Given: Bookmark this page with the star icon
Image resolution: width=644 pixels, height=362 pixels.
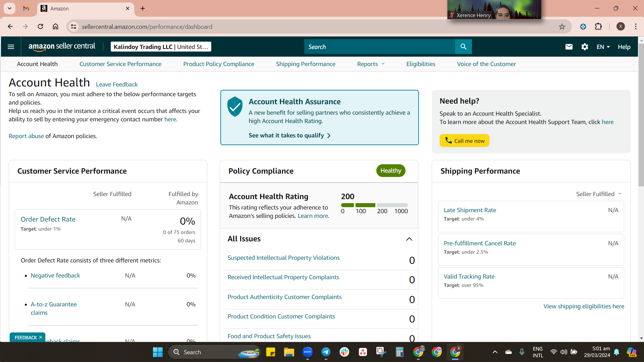Looking at the screenshot, I should (x=562, y=26).
